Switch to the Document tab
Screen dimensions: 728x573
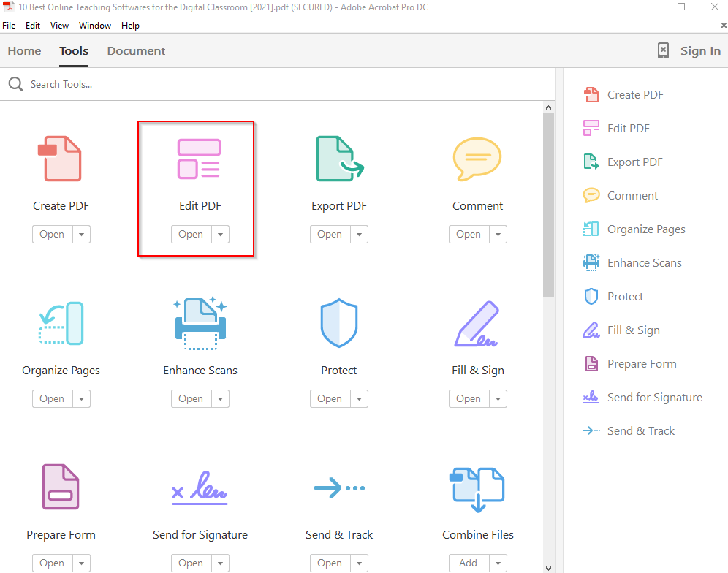pos(136,50)
